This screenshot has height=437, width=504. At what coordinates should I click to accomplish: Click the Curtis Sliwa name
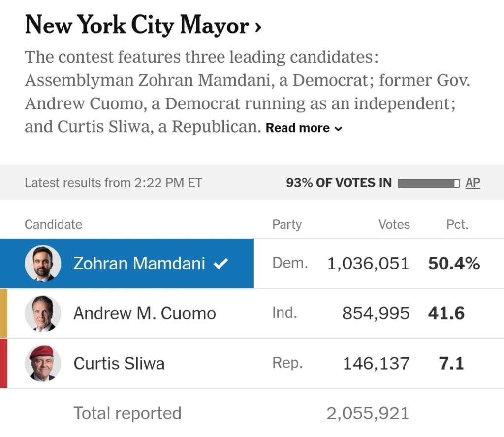pyautogui.click(x=119, y=363)
